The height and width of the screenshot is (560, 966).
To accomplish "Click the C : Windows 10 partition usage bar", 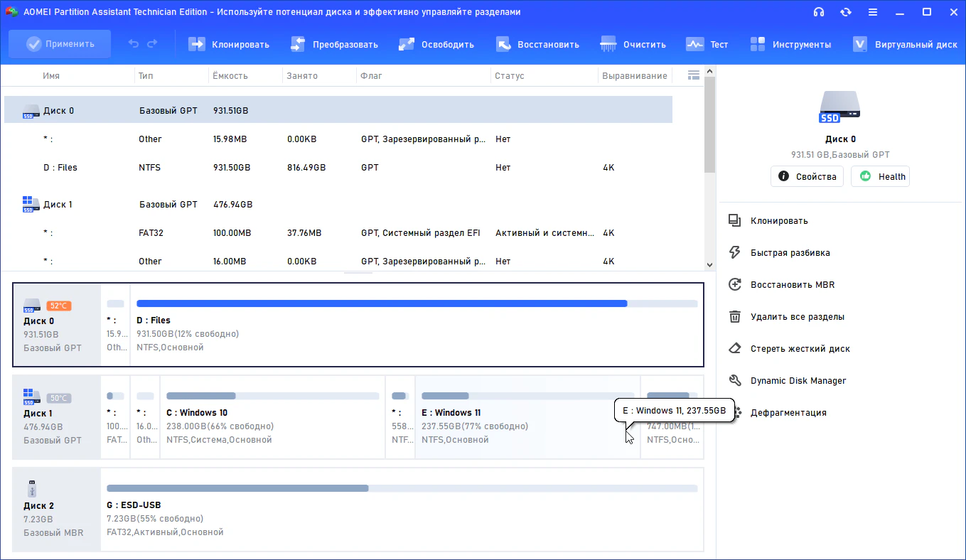I will [272, 396].
